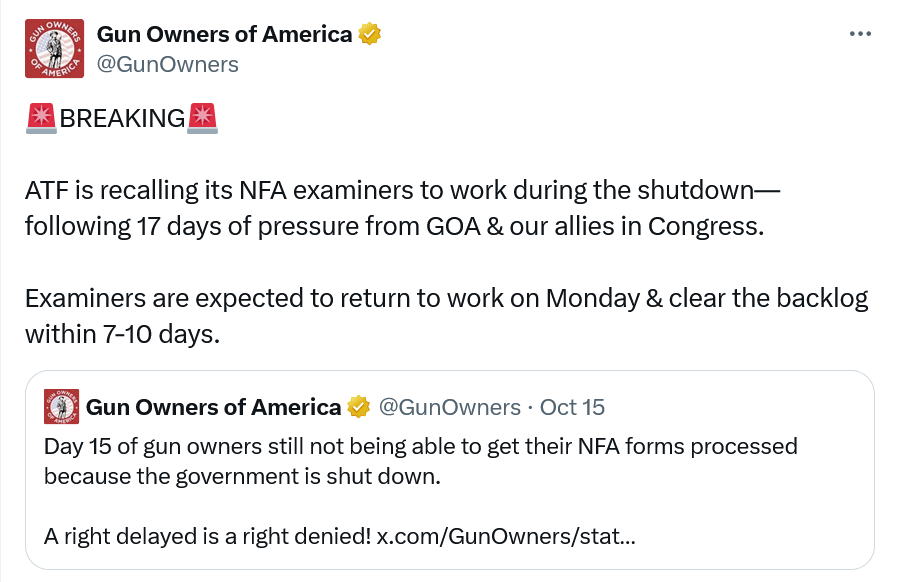Click the verified badge in the quoted tweet

click(358, 408)
